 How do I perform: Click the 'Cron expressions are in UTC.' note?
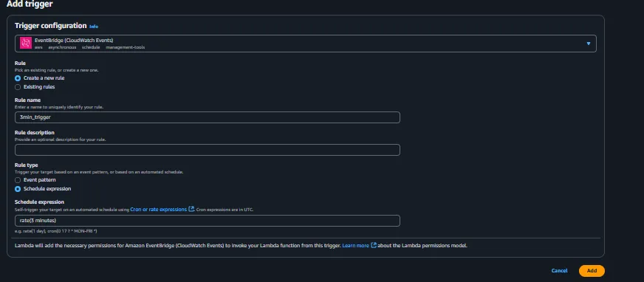[225, 210]
